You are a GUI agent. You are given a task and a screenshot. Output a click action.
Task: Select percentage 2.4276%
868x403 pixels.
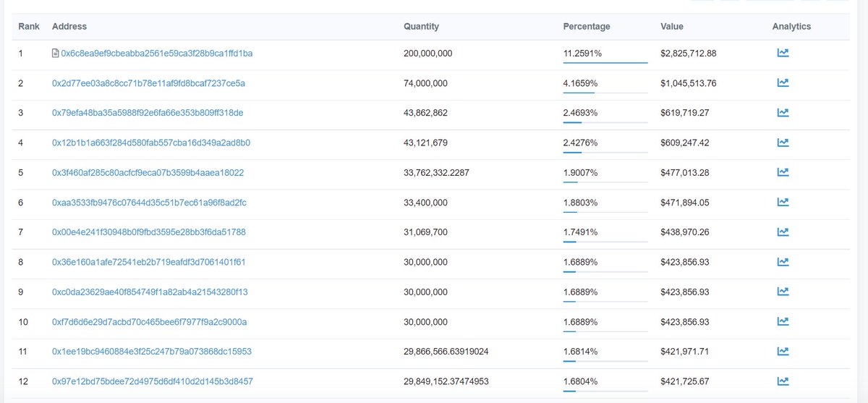pyautogui.click(x=581, y=143)
